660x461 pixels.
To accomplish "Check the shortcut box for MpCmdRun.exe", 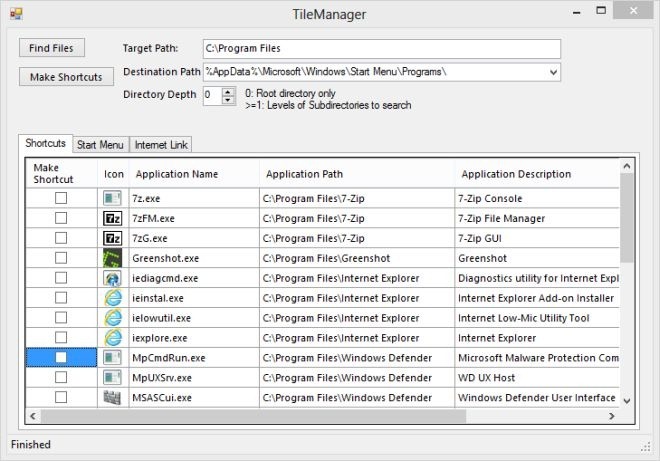I will pyautogui.click(x=61, y=357).
